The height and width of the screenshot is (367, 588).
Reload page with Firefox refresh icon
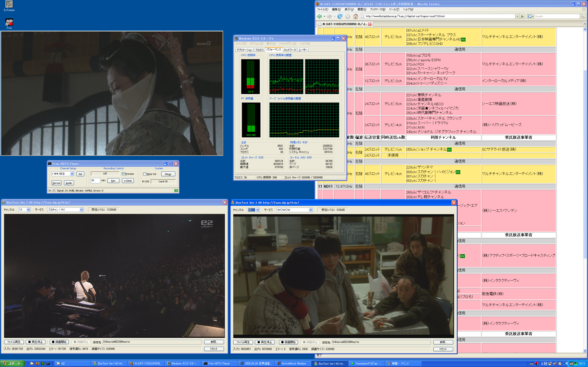pyautogui.click(x=340, y=16)
